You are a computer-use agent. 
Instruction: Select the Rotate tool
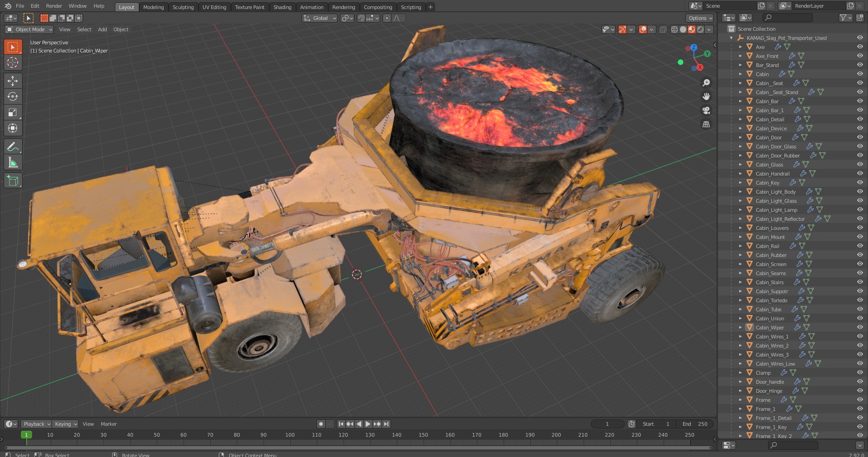click(13, 96)
